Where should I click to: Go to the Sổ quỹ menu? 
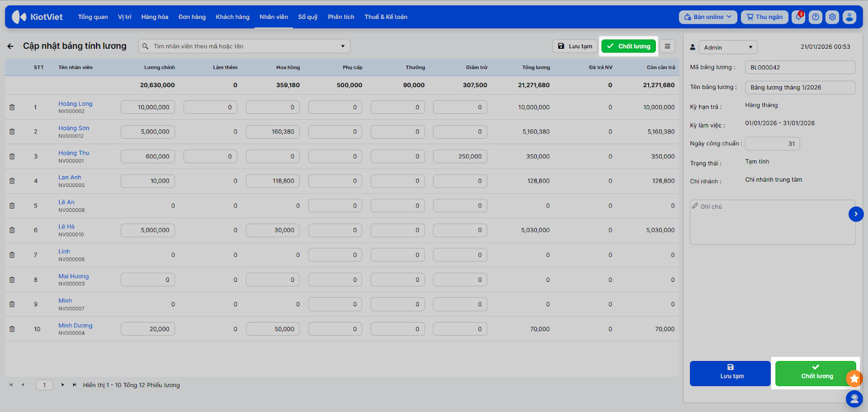308,17
